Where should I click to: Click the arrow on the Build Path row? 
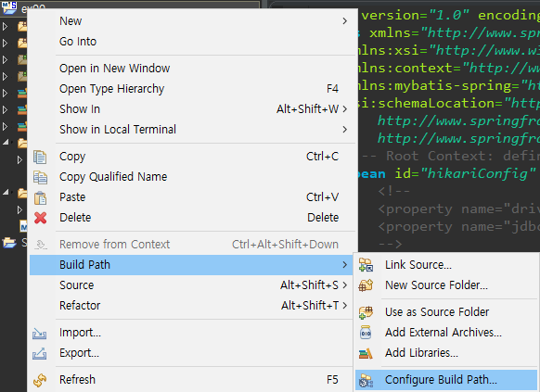coord(345,265)
